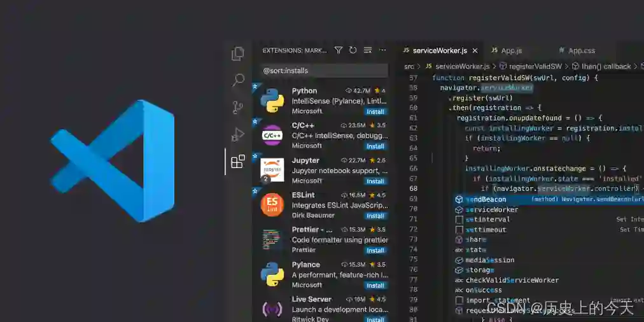The image size is (644, 322).
Task: Click the Jupyter extension logo
Action: (x=272, y=170)
